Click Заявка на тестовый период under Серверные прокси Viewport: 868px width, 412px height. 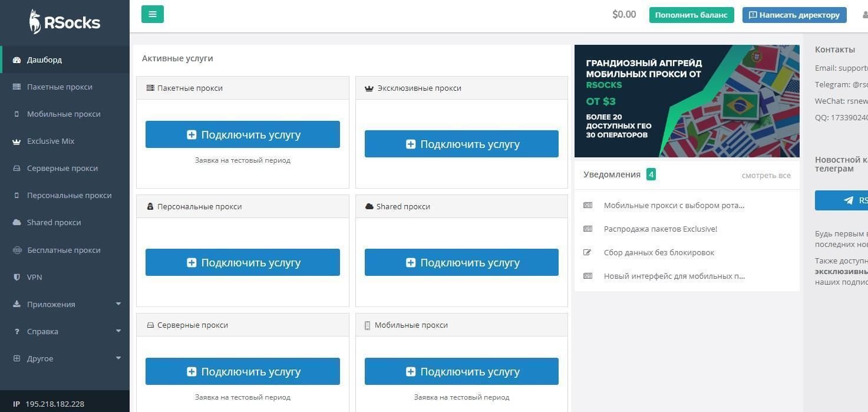243,397
